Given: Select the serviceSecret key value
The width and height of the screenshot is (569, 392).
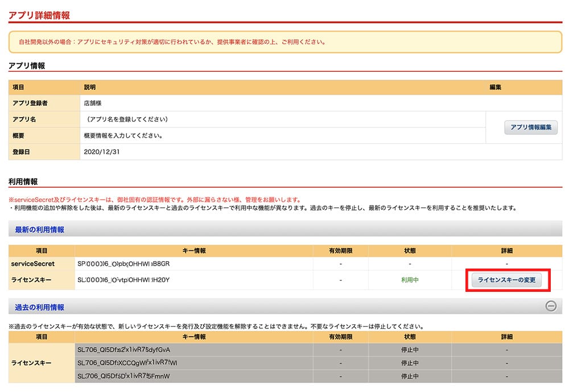Looking at the screenshot, I should click(123, 264).
